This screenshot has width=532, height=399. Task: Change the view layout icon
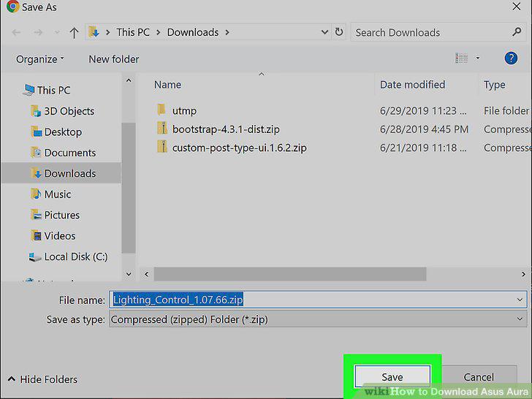click(461, 58)
